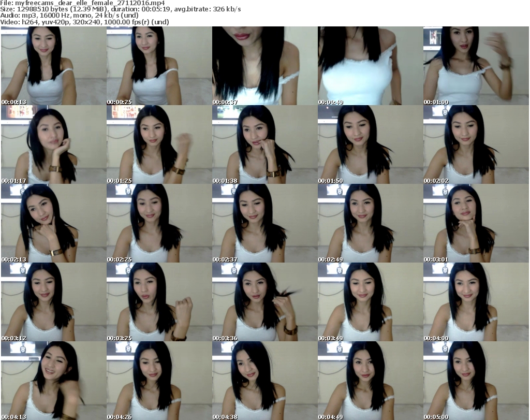Select the thumbnail stamped 00:03:25

pyautogui.click(x=159, y=302)
